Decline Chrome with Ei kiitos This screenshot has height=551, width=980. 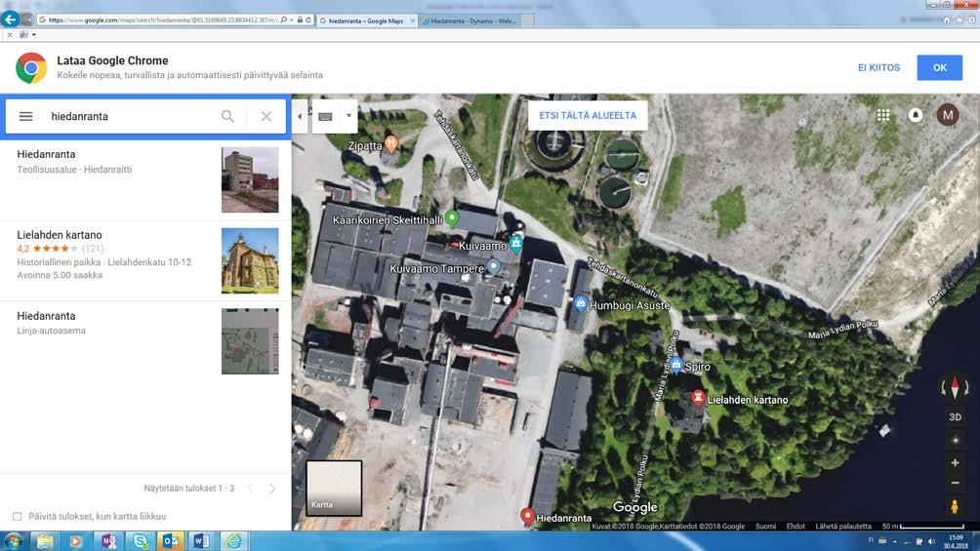878,67
